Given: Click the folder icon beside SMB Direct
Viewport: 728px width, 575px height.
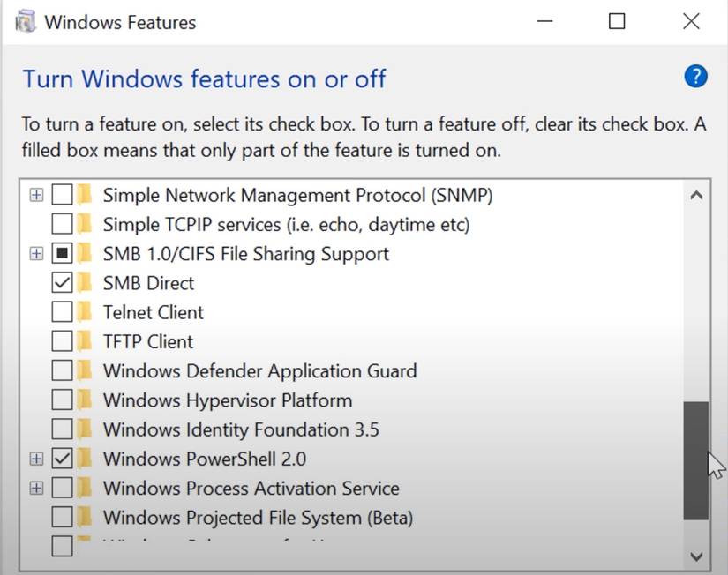Looking at the screenshot, I should point(85,283).
